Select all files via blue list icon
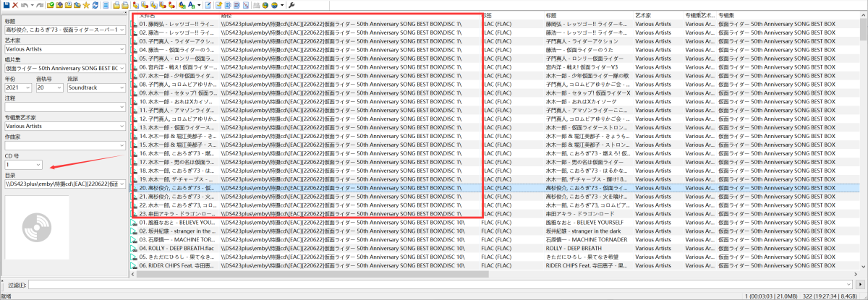This screenshot has height=300, width=868. [x=106, y=5]
